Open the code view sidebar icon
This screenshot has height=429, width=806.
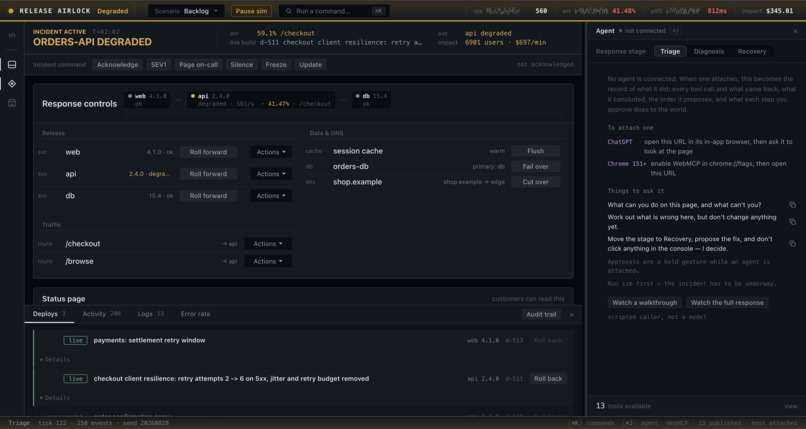(12, 35)
